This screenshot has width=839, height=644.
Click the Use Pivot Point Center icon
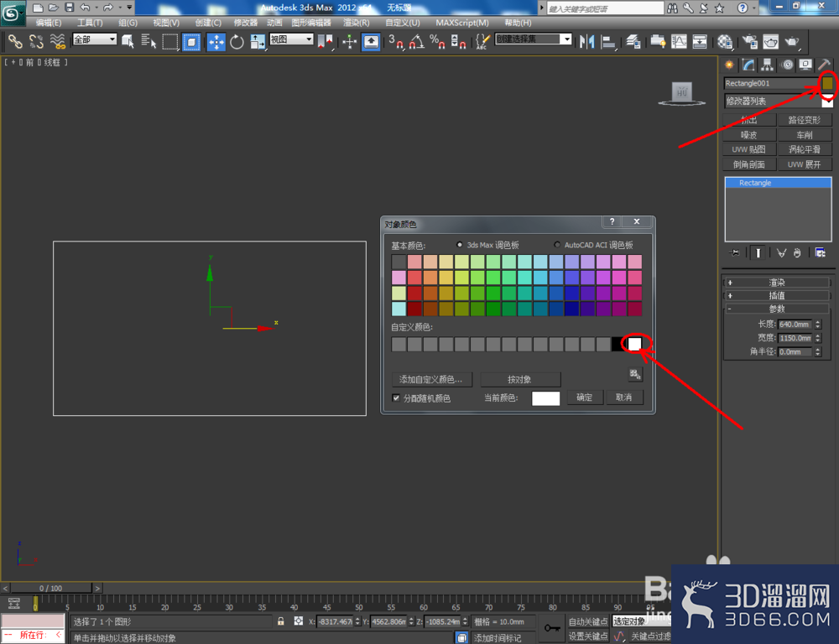(325, 41)
